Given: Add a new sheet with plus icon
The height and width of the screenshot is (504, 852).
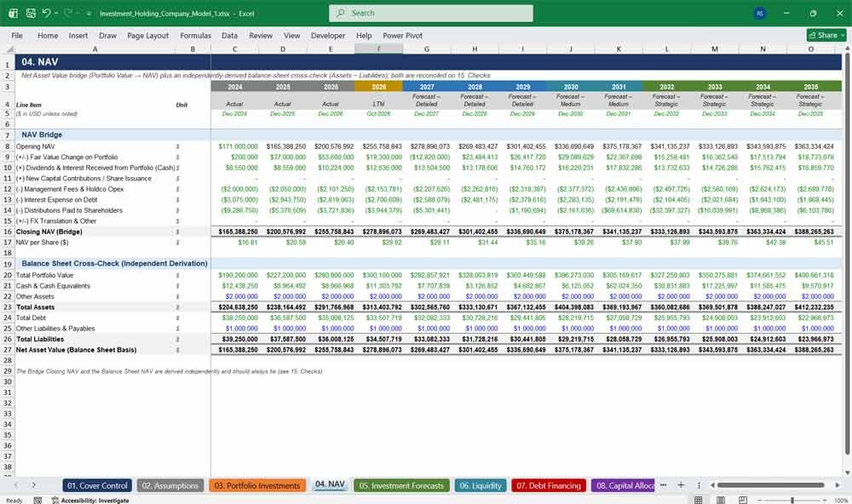Looking at the screenshot, I should click(681, 485).
